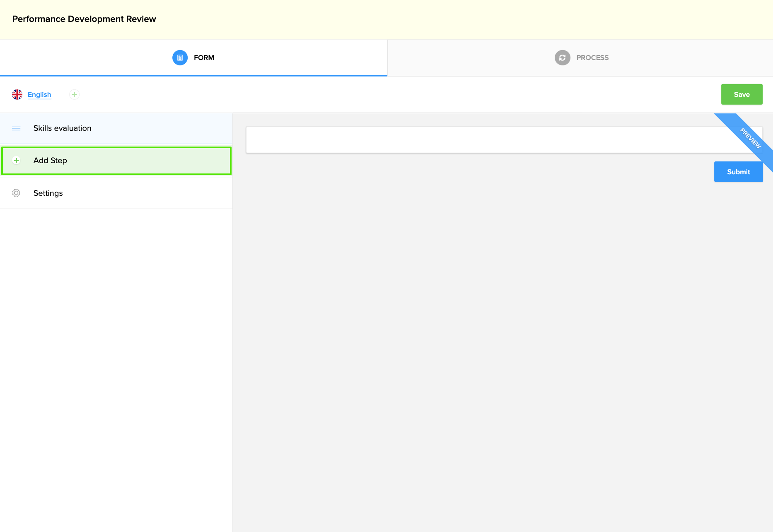The height and width of the screenshot is (532, 773).
Task: Click the UK flag language icon
Action: [17, 94]
